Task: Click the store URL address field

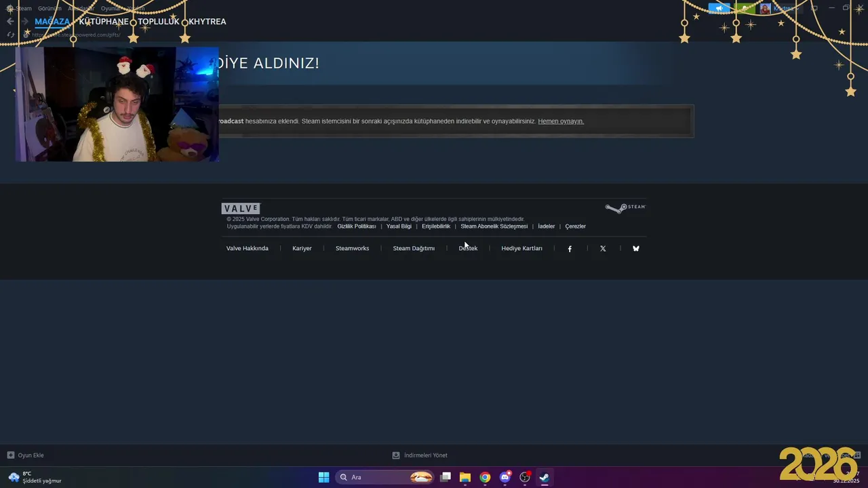Action: pyautogui.click(x=76, y=35)
